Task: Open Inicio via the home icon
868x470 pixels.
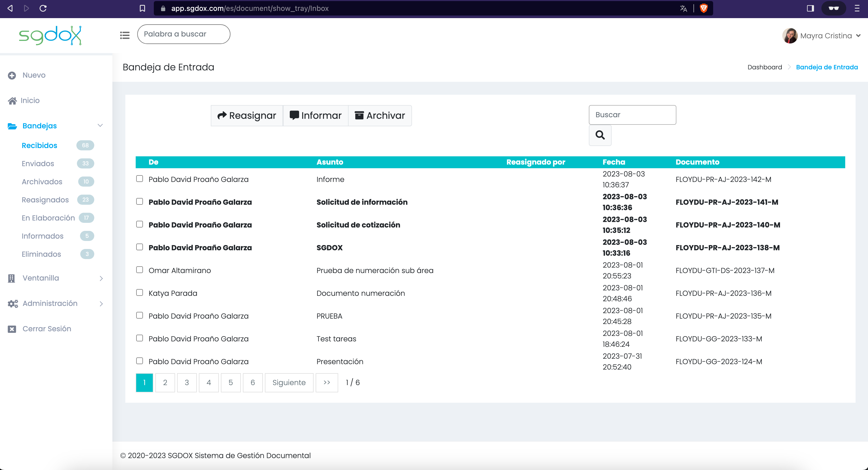Action: tap(12, 101)
